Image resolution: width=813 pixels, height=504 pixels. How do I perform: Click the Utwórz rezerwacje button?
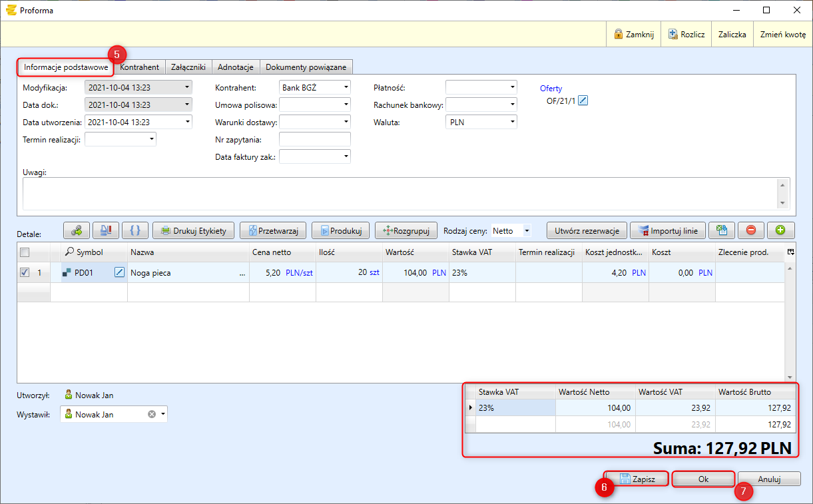[x=587, y=231]
